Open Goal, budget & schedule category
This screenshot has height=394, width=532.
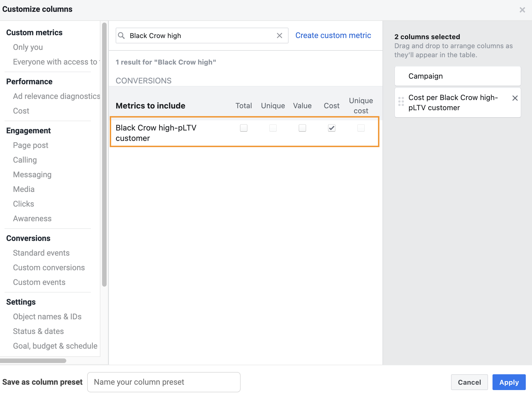click(55, 346)
